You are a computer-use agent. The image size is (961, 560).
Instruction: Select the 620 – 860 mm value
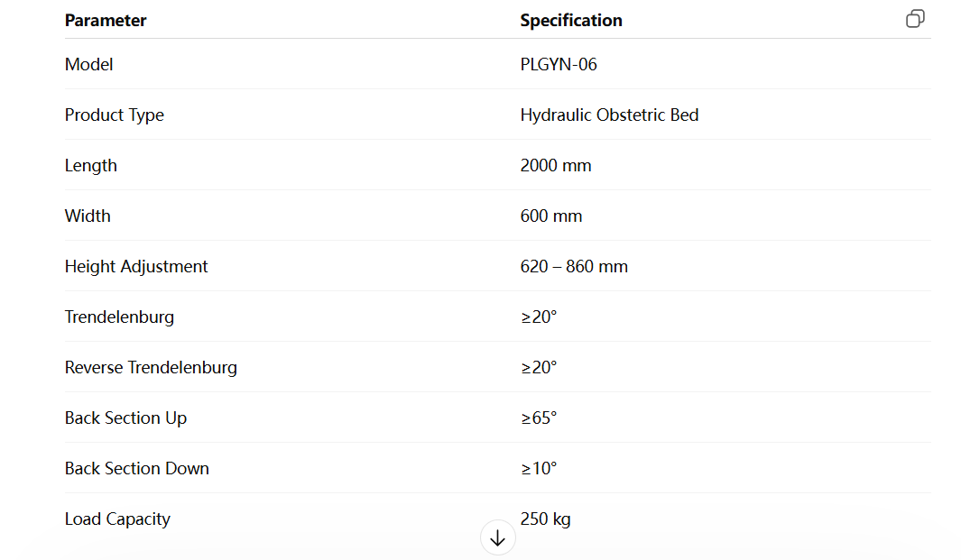pyautogui.click(x=574, y=266)
